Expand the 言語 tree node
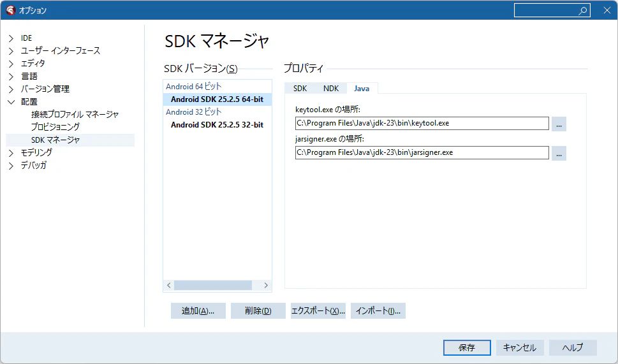618x364 pixels. (x=11, y=76)
